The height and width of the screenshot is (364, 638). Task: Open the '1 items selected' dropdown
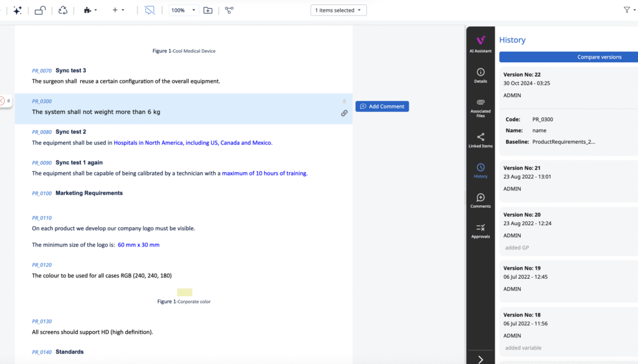(x=338, y=10)
